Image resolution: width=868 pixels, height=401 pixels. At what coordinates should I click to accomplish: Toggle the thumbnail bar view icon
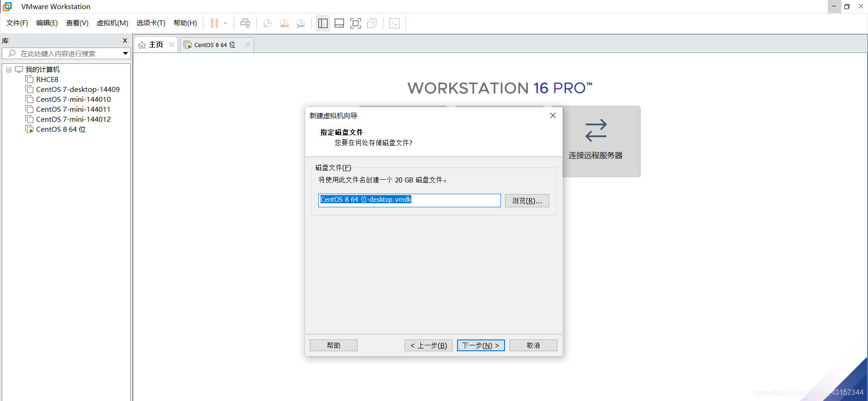pyautogui.click(x=340, y=23)
